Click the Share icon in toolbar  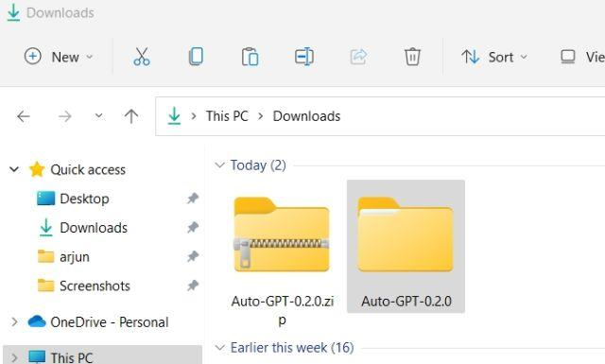pos(358,57)
